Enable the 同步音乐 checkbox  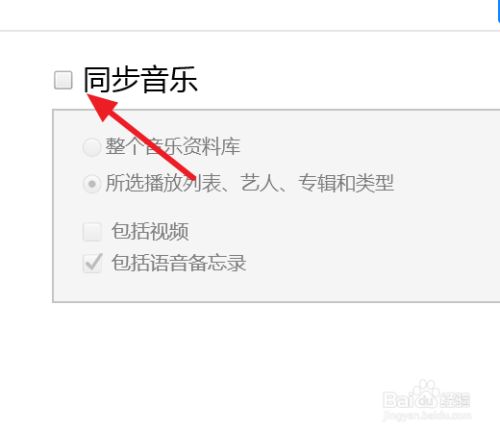pos(63,80)
